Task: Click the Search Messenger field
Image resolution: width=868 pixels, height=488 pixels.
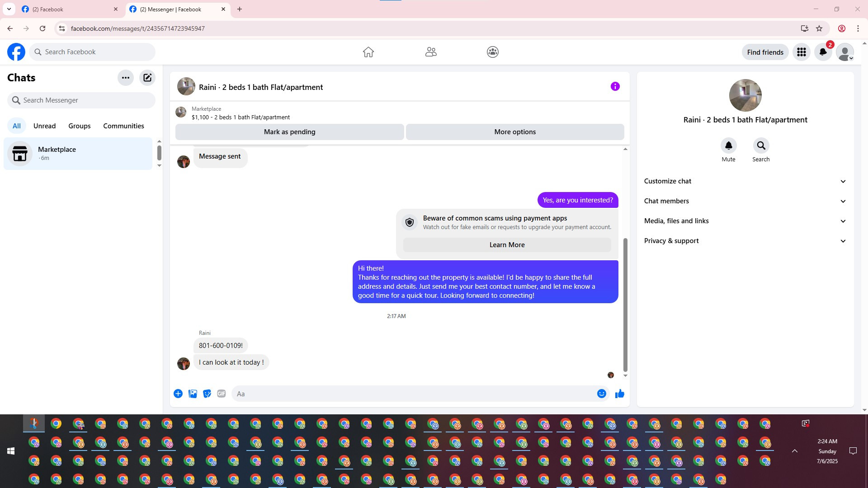Action: coord(81,100)
